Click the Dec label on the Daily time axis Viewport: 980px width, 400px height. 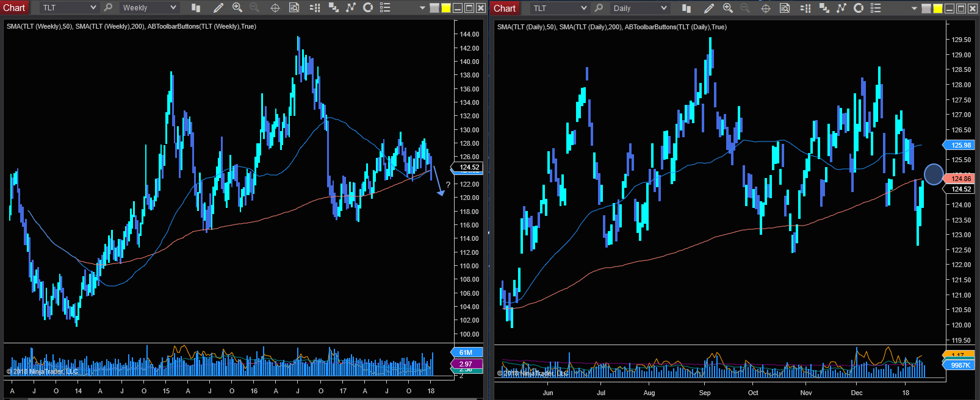click(x=857, y=393)
